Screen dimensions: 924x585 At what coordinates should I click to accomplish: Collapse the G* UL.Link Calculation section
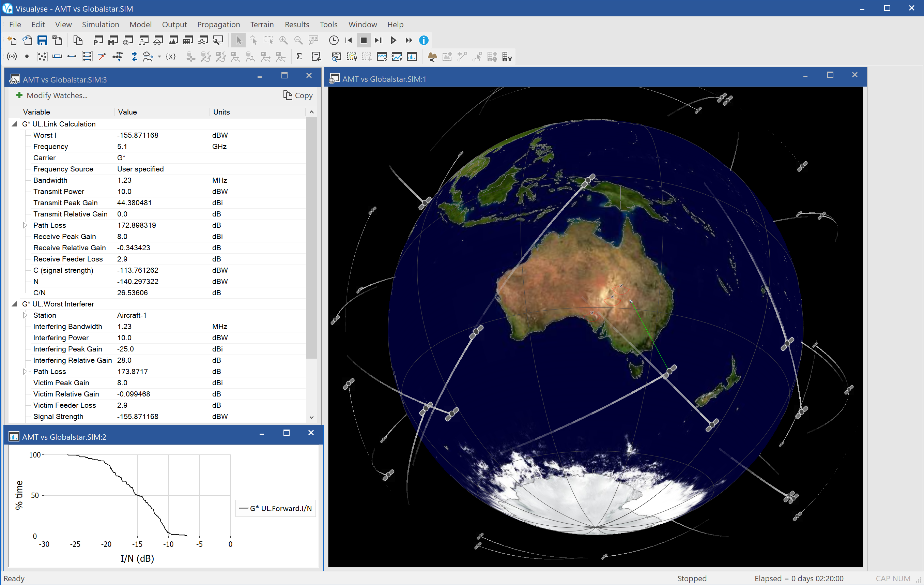point(14,124)
